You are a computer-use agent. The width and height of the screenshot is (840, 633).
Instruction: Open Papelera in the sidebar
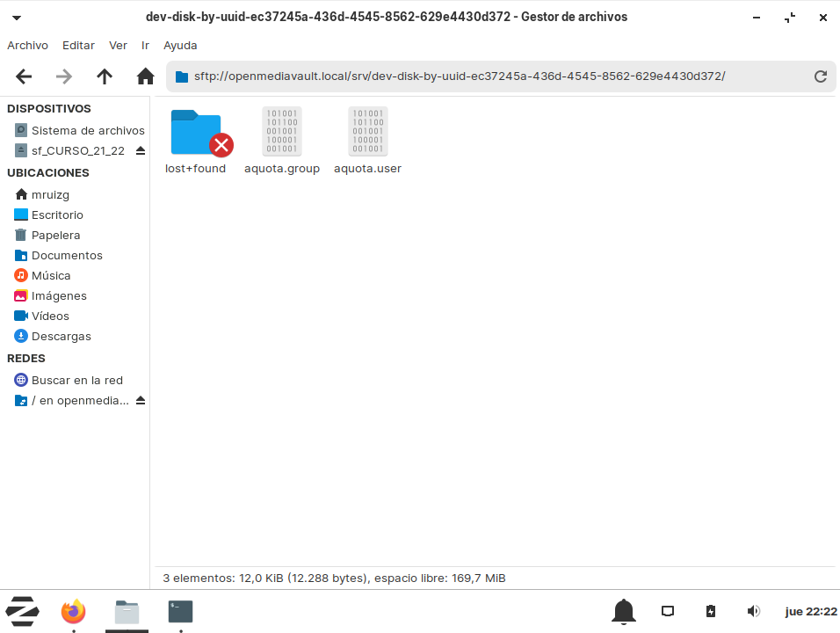click(55, 235)
